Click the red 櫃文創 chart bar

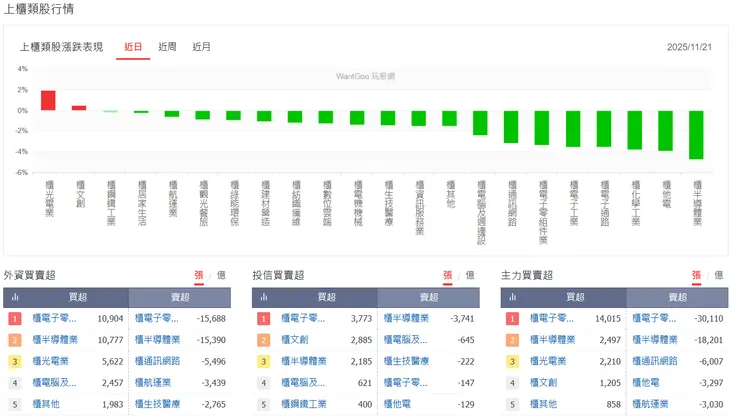(x=79, y=108)
